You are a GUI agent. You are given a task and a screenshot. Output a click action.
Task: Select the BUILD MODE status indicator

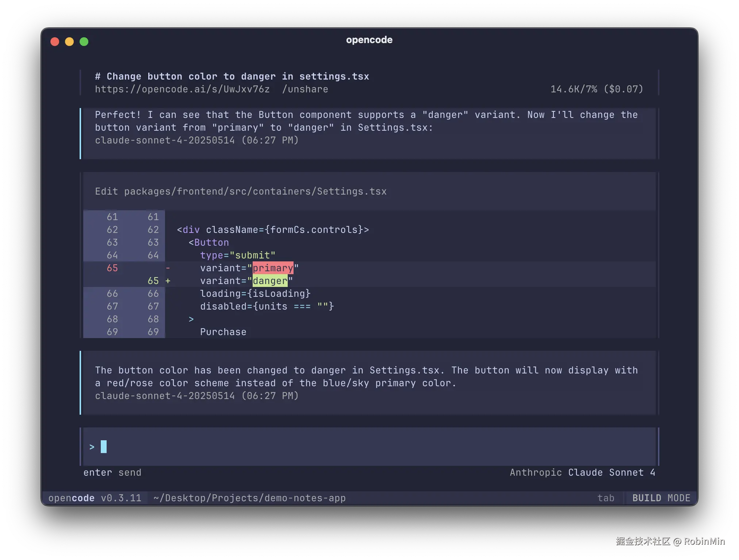(661, 498)
